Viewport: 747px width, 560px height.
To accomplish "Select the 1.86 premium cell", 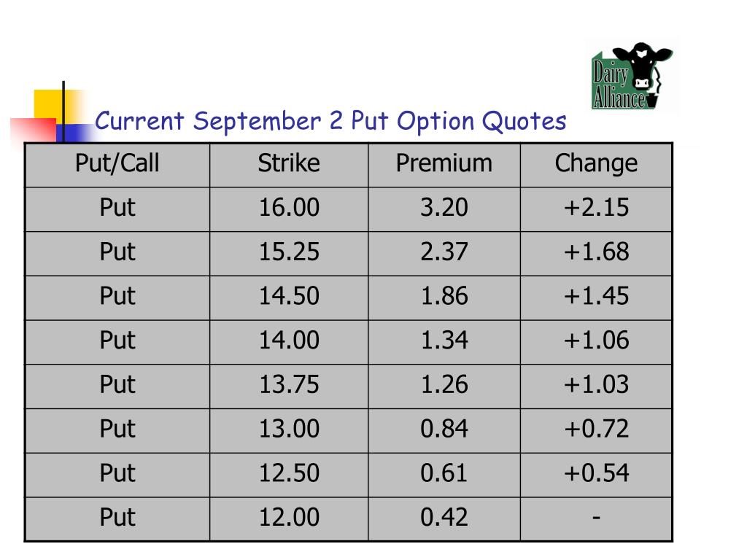I will [x=444, y=296].
